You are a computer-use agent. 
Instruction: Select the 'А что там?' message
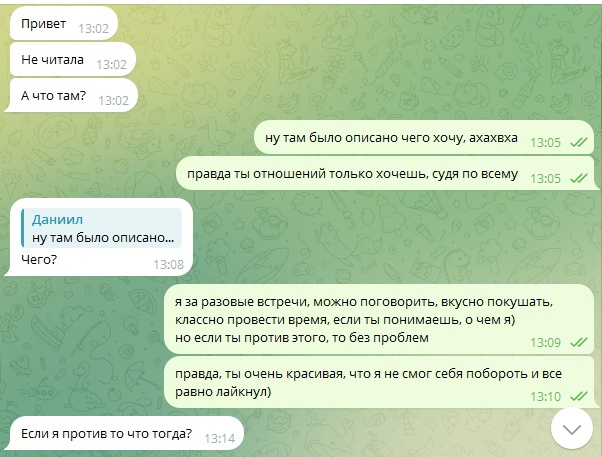point(71,96)
